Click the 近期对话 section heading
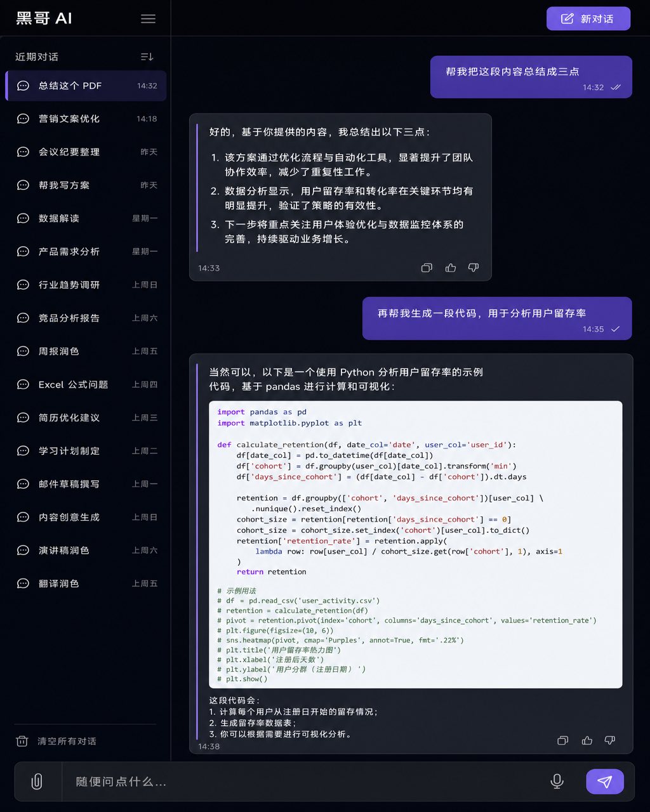Screen dimensions: 650x812 [x=37, y=57]
